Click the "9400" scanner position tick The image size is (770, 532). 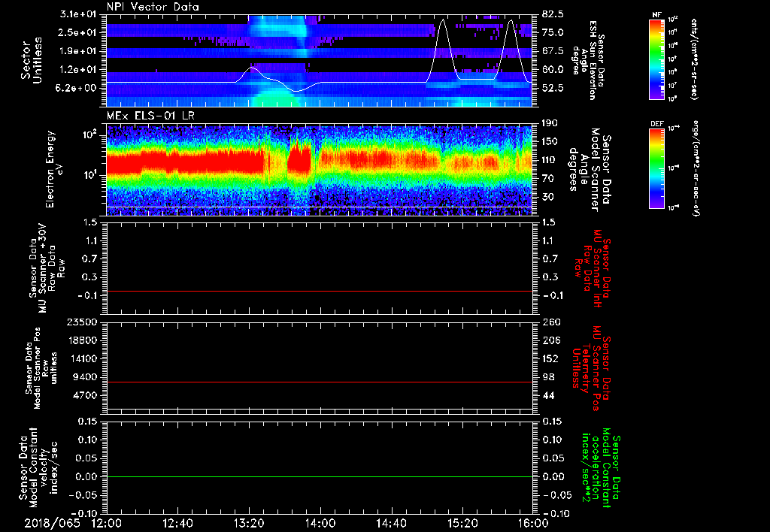click(x=86, y=377)
